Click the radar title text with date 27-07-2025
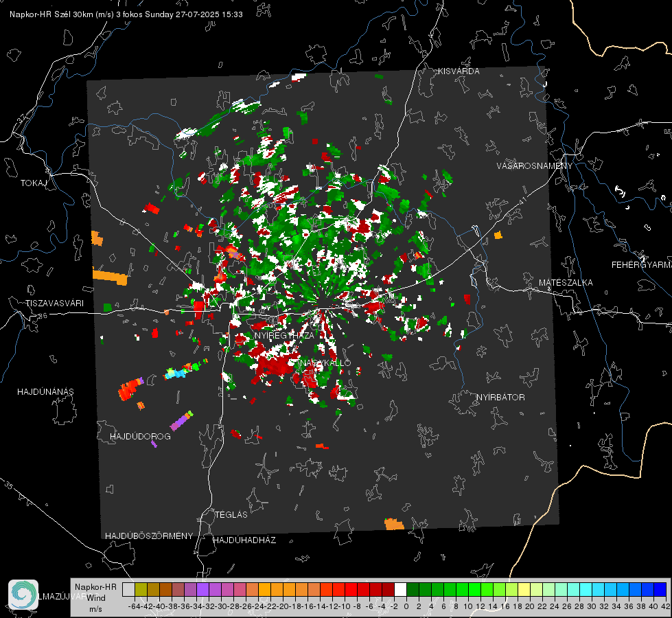The height and width of the screenshot is (618, 672). click(126, 14)
